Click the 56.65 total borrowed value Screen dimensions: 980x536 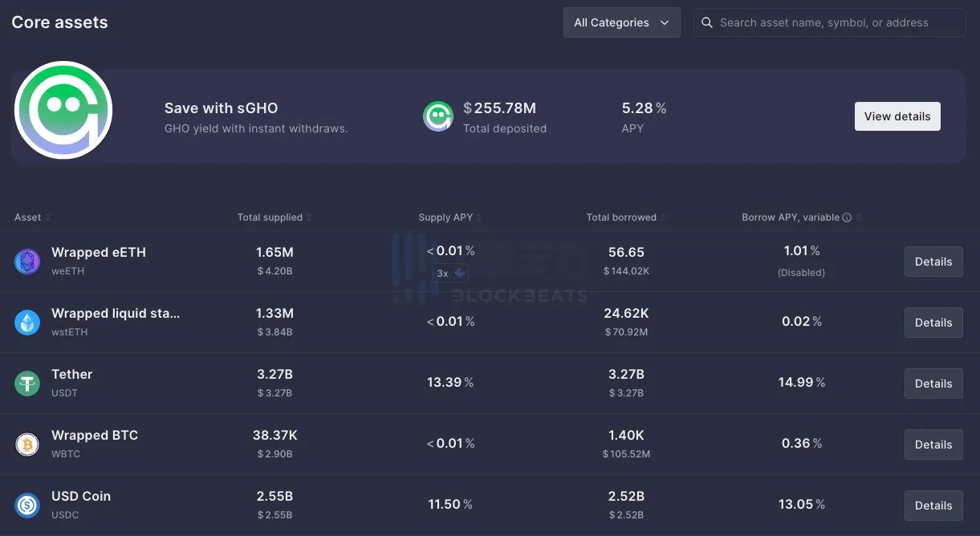click(x=626, y=252)
